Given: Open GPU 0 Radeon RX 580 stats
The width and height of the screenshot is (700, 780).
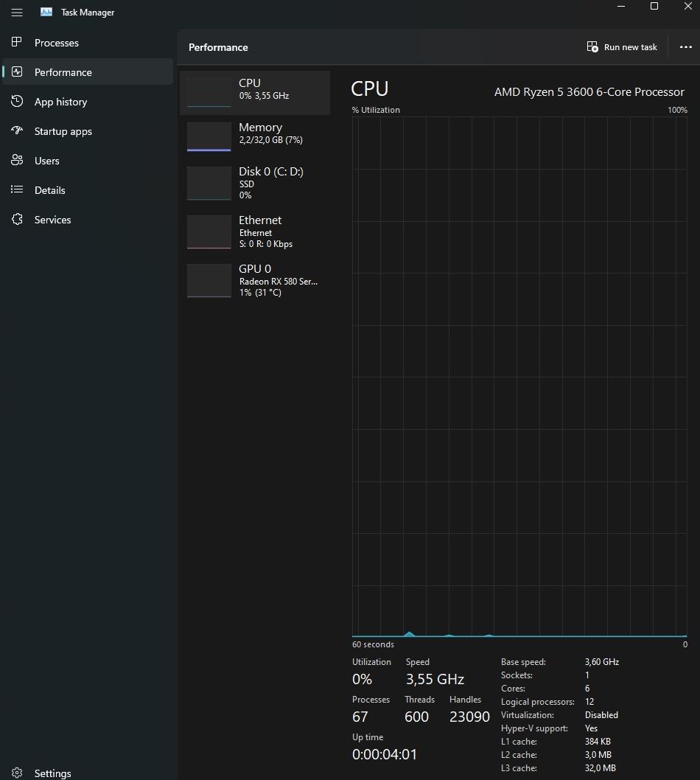Looking at the screenshot, I should coord(254,280).
